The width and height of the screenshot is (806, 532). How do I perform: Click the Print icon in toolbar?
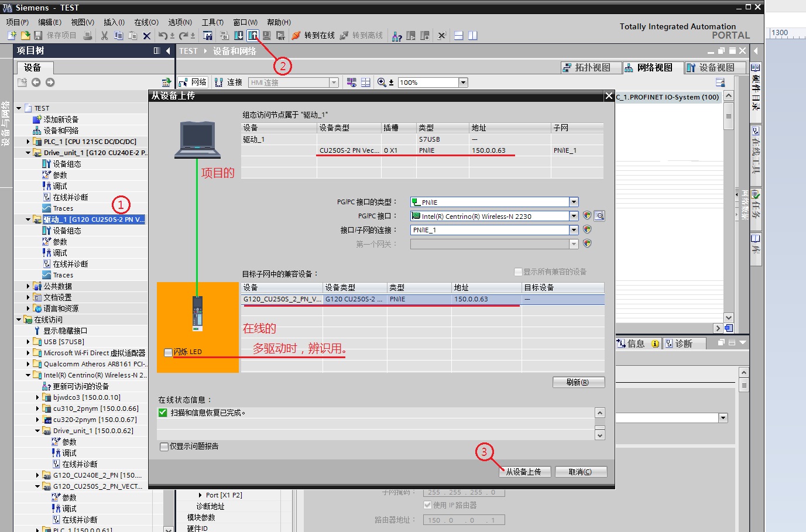87,36
